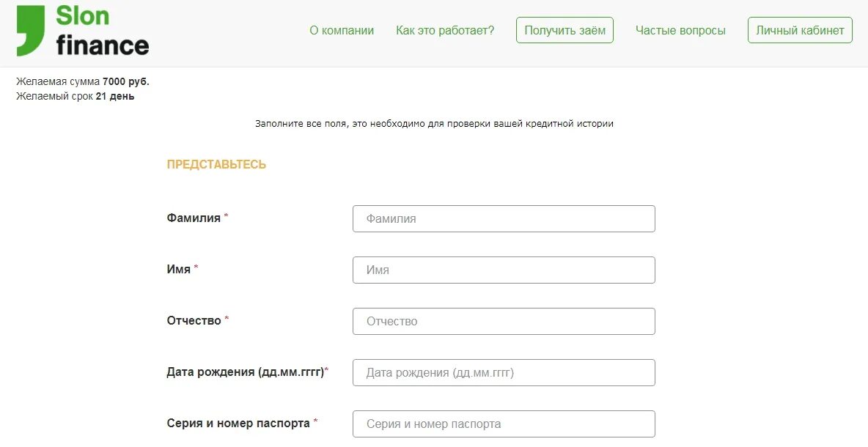The image size is (868, 447).
Task: Select the Отчество text field
Action: 504,322
